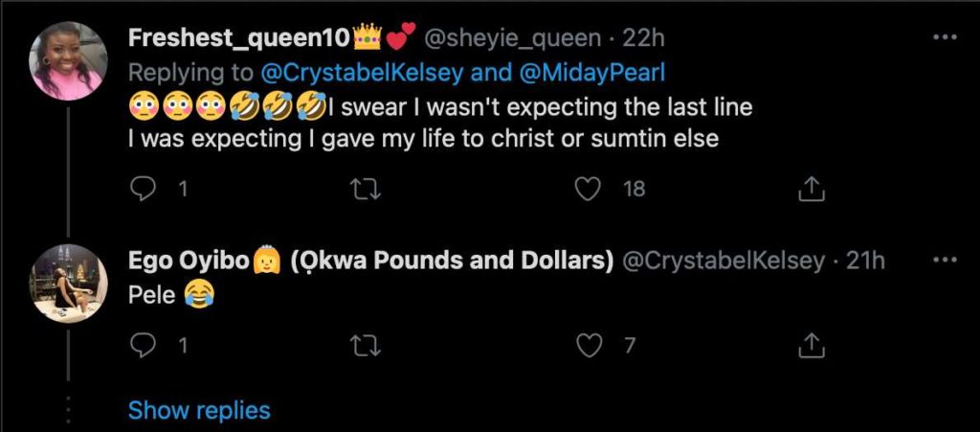
Task: Open Ego Oyibo display name profile
Action: (x=189, y=261)
